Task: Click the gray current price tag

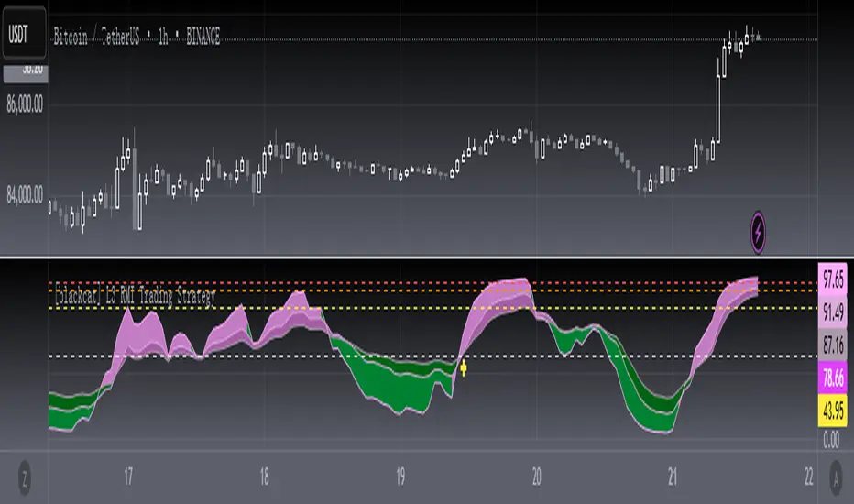Action: coord(26,73)
